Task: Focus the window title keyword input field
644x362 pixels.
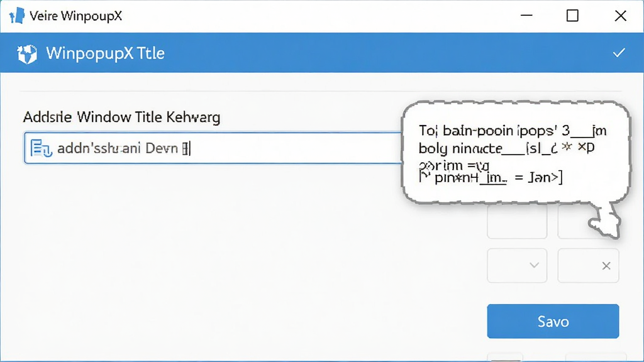Action: pos(213,148)
